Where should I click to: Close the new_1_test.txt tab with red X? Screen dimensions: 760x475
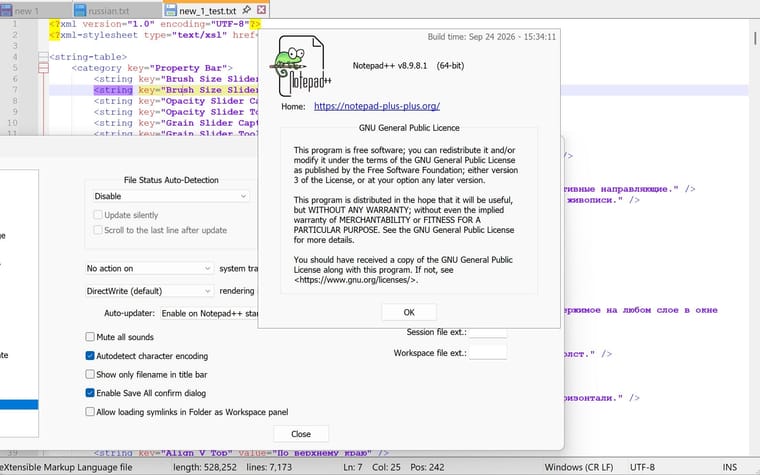(x=261, y=10)
